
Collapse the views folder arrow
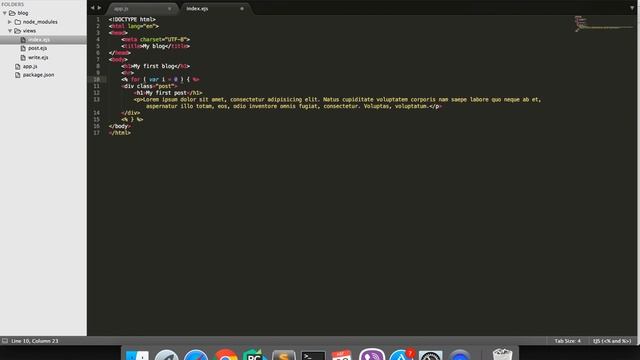tap(10, 31)
